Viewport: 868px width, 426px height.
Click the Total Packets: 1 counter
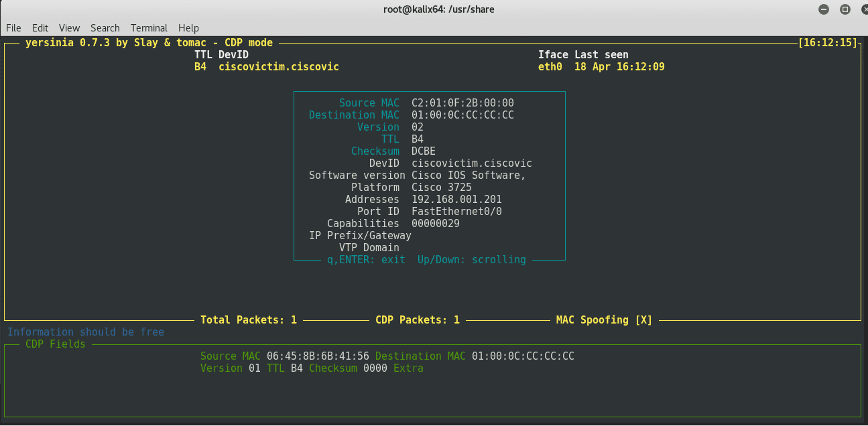pyautogui.click(x=249, y=320)
